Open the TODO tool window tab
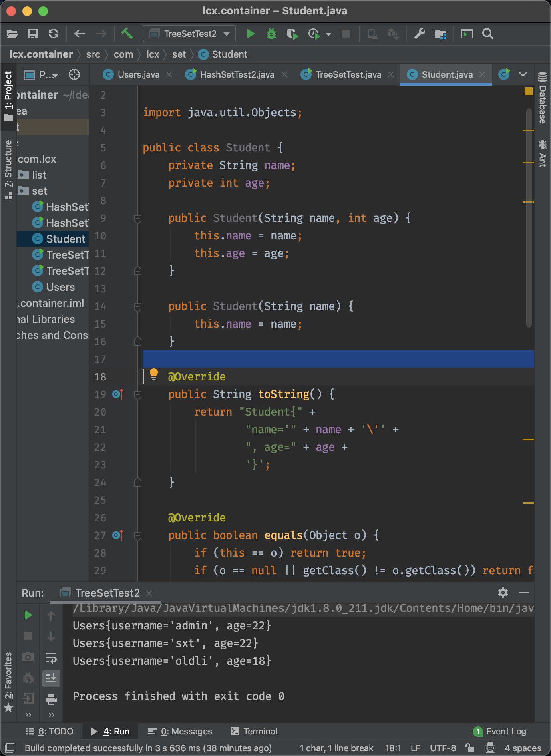This screenshot has height=756, width=551. tap(50, 731)
